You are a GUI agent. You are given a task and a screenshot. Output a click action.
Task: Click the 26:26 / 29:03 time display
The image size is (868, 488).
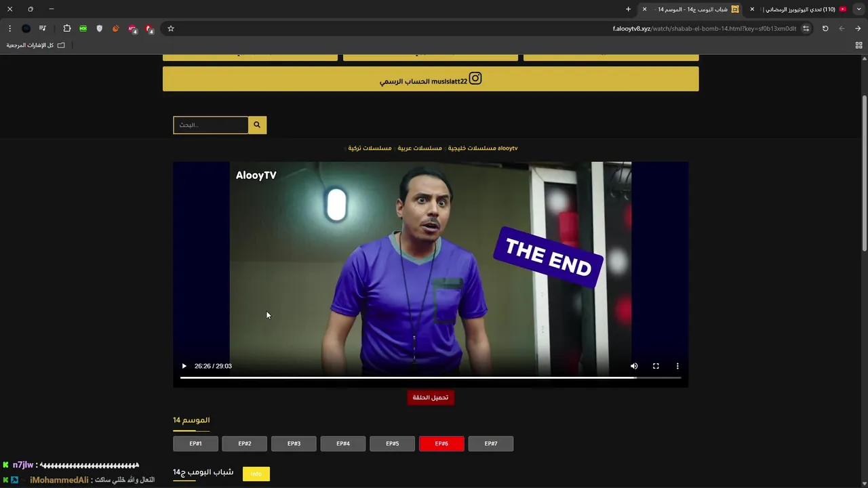(x=213, y=366)
